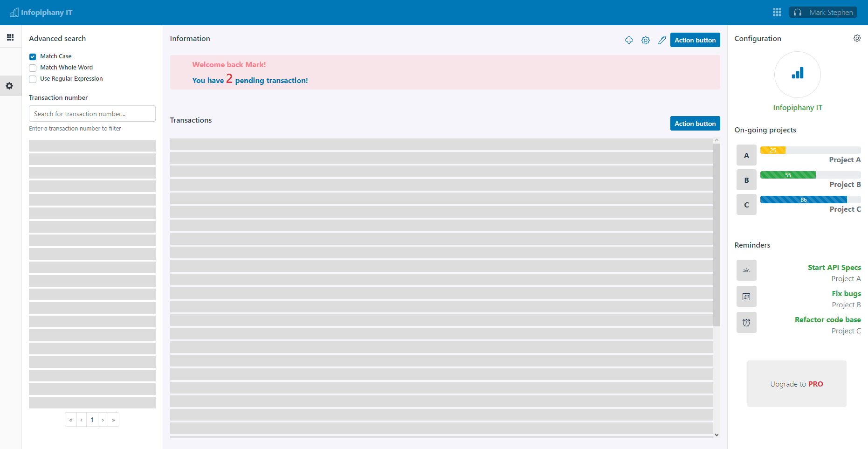Enable Match Whole Word checkbox
The image size is (868, 449).
tap(33, 68)
